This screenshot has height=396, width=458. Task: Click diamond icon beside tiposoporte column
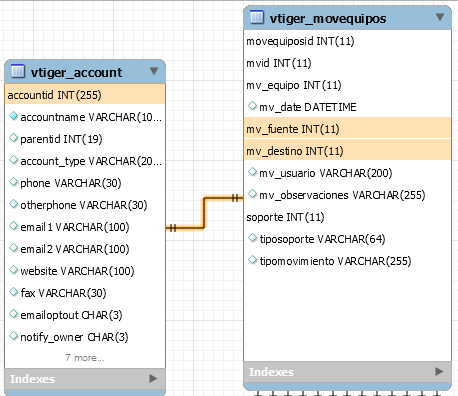(252, 238)
